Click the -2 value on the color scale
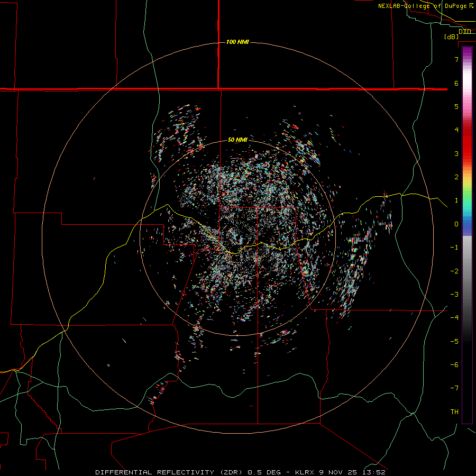The height and width of the screenshot is (476, 476). (454, 271)
